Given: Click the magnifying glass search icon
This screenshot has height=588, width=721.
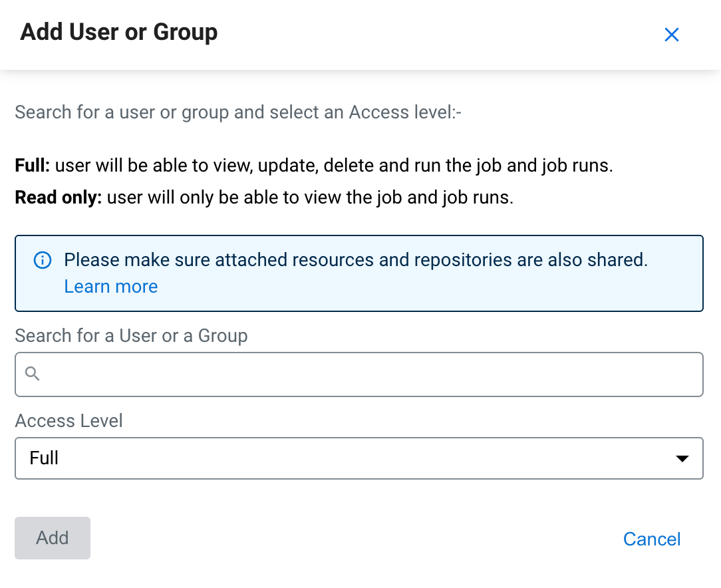Looking at the screenshot, I should pos(33,374).
